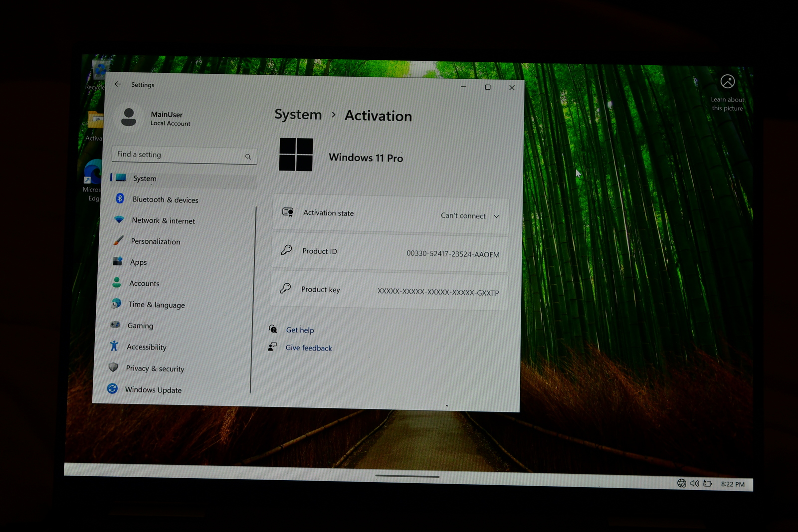Click the Accounts person icon

(x=117, y=282)
